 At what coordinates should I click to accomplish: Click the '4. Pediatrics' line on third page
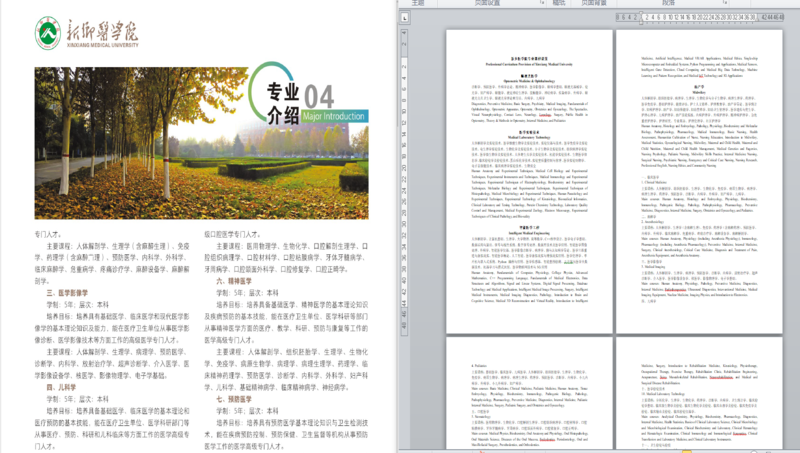coord(479,366)
